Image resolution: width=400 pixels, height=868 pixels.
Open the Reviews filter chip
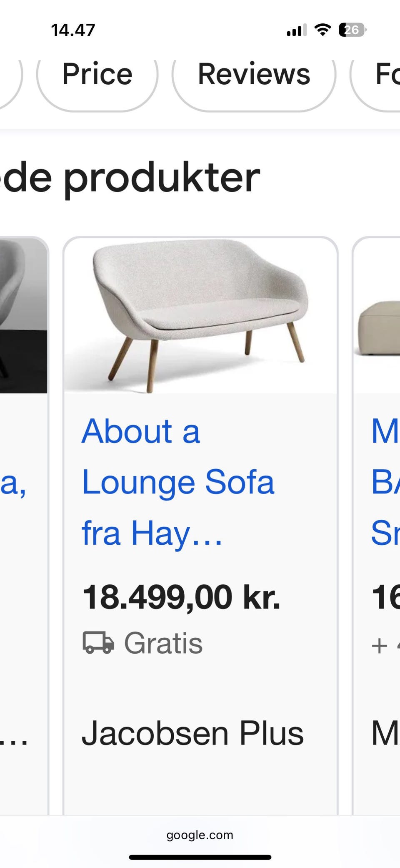254,79
